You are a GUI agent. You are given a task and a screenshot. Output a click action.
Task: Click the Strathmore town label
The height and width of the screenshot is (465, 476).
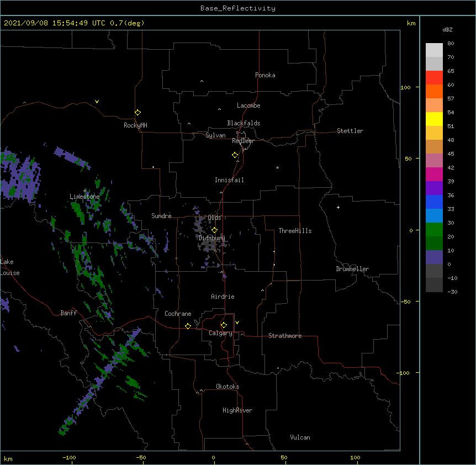click(285, 336)
